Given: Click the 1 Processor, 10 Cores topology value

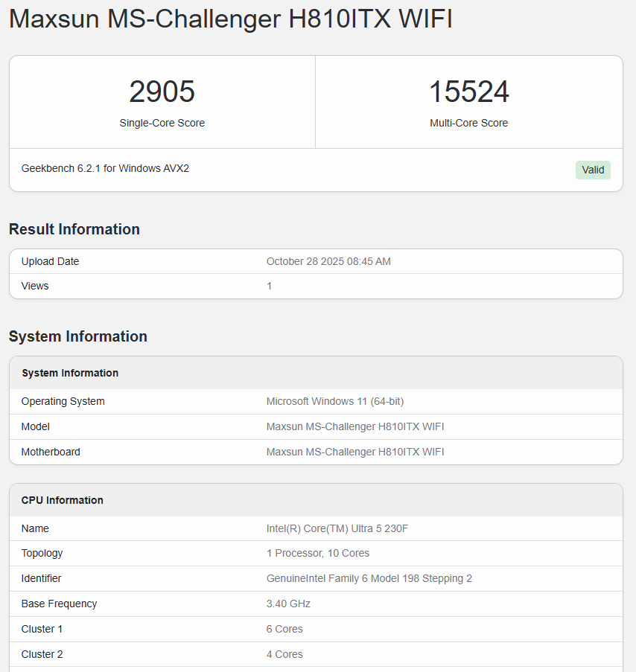Looking at the screenshot, I should 318,553.
